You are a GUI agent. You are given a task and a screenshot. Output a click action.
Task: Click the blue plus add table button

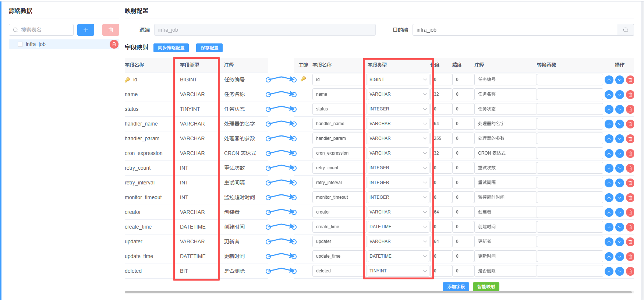pos(85,30)
